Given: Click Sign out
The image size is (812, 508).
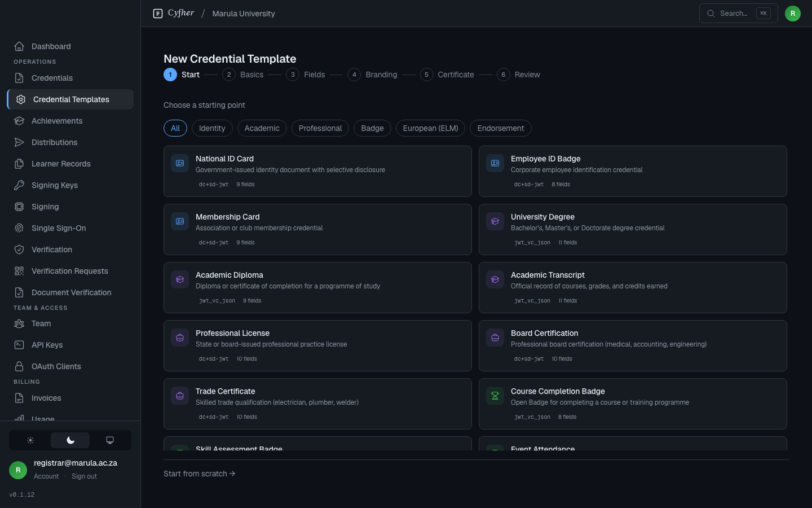Looking at the screenshot, I should pyautogui.click(x=84, y=476).
